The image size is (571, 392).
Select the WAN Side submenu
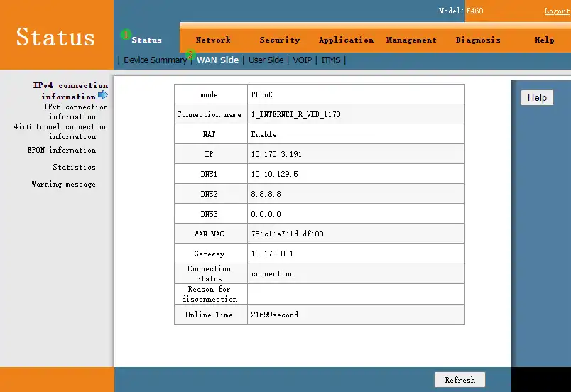click(217, 60)
